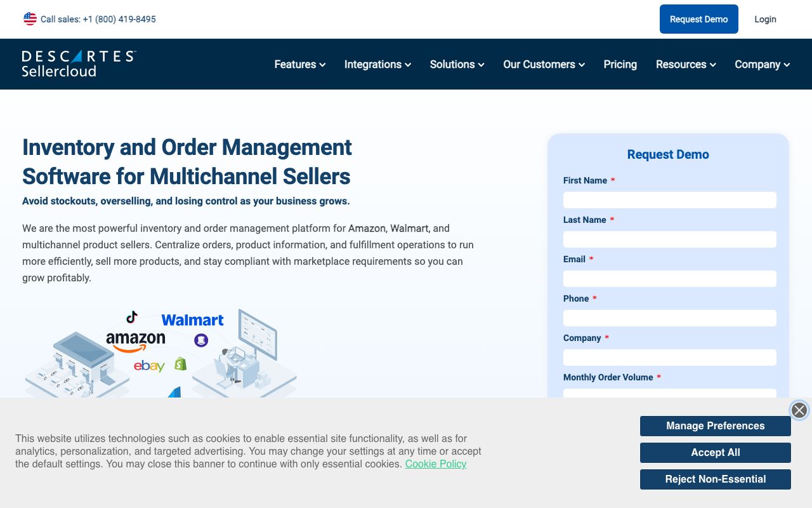The image size is (812, 508).
Task: Open the Descartes Sellercloud logo homepage
Action: pos(79,63)
